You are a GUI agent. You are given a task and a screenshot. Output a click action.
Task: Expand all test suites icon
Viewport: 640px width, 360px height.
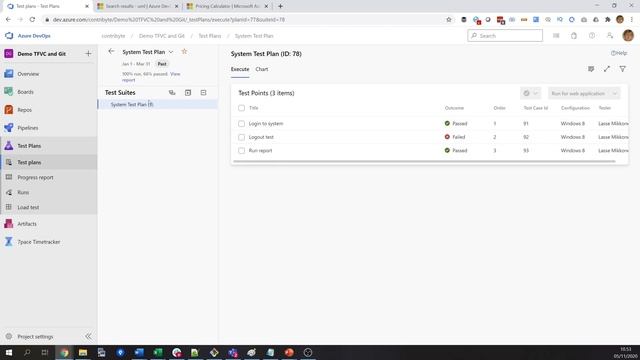click(x=188, y=93)
